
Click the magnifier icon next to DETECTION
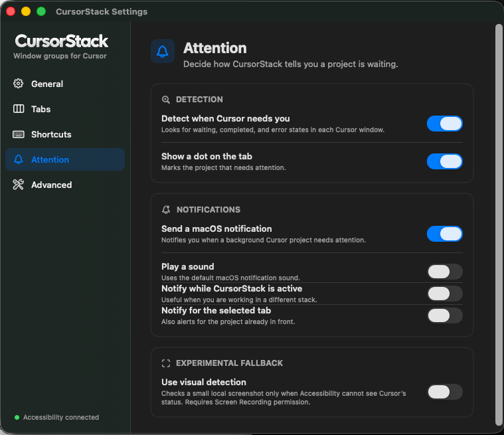click(x=166, y=100)
